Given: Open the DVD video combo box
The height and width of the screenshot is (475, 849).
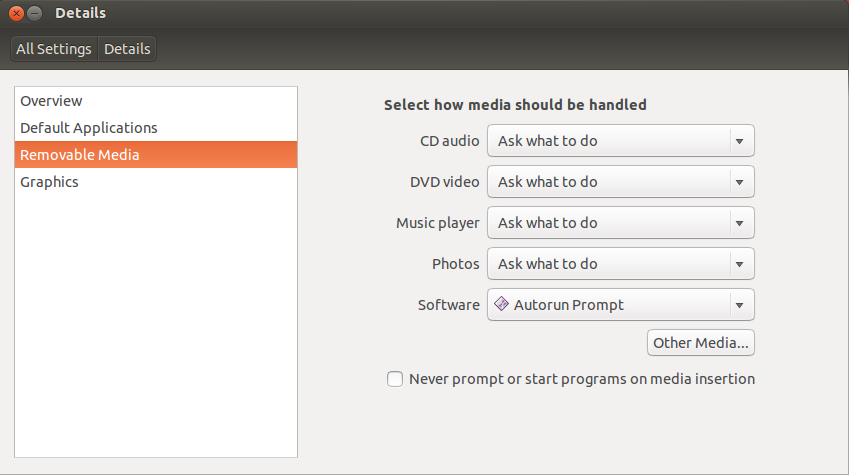Looking at the screenshot, I should coord(621,182).
